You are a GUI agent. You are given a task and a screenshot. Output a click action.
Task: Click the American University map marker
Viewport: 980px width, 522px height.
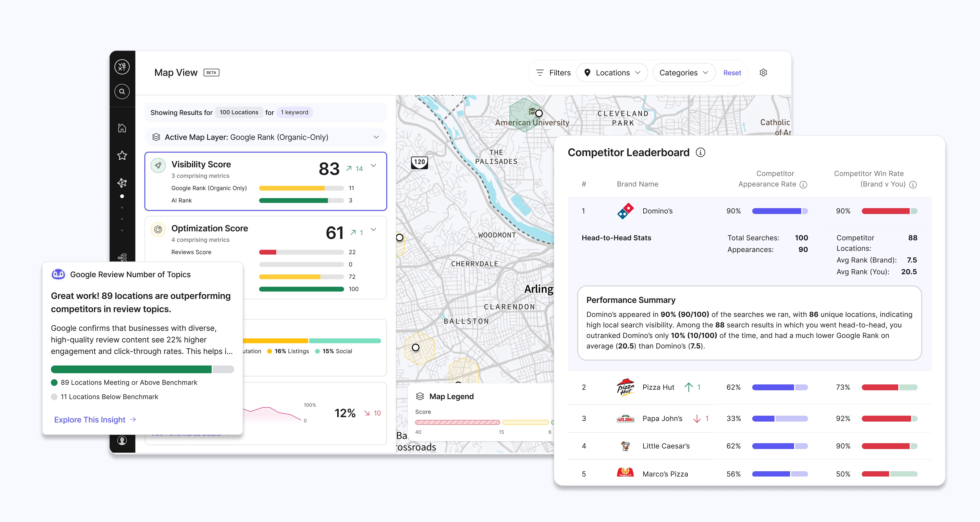tap(539, 113)
